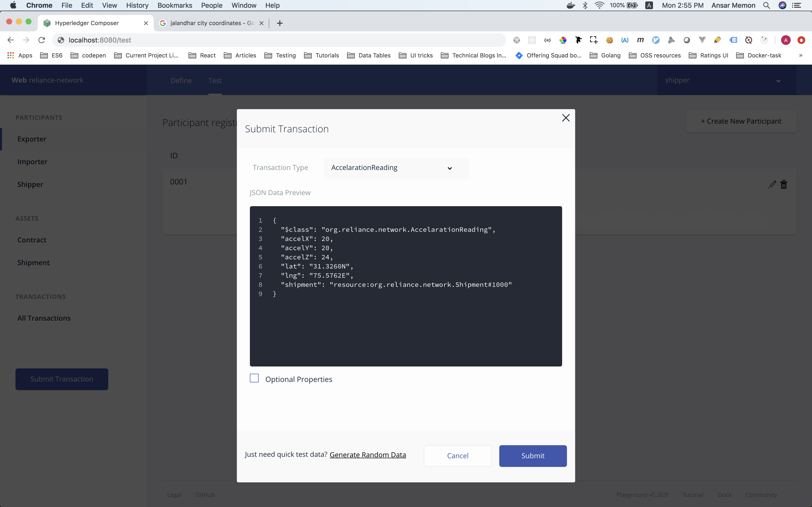The width and height of the screenshot is (812, 507).
Task: Enable the Optional Properties checkbox
Action: pyautogui.click(x=254, y=378)
